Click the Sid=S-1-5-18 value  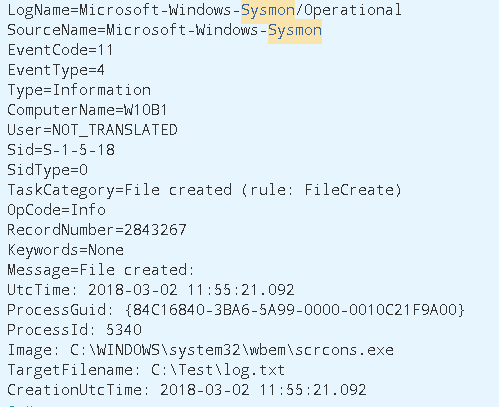point(61,150)
